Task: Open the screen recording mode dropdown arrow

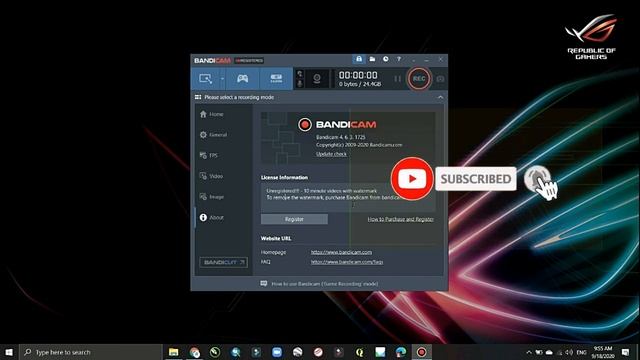Action: pos(222,78)
